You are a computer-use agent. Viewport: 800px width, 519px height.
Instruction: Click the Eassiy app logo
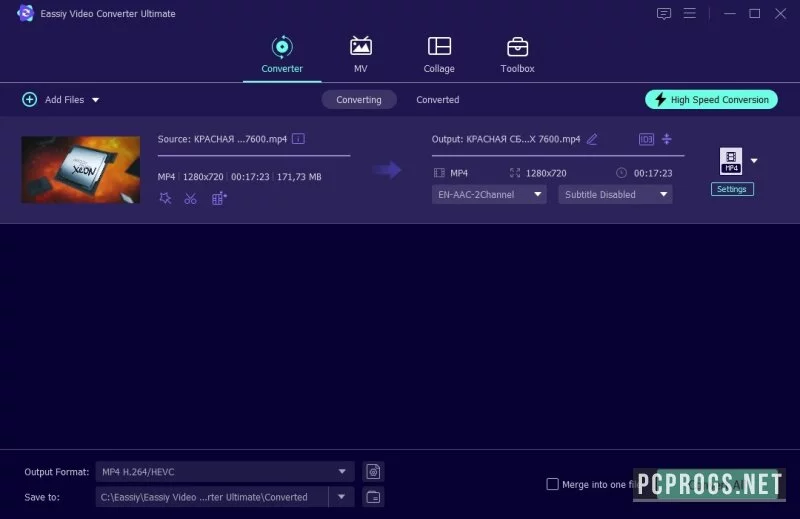click(x=24, y=13)
